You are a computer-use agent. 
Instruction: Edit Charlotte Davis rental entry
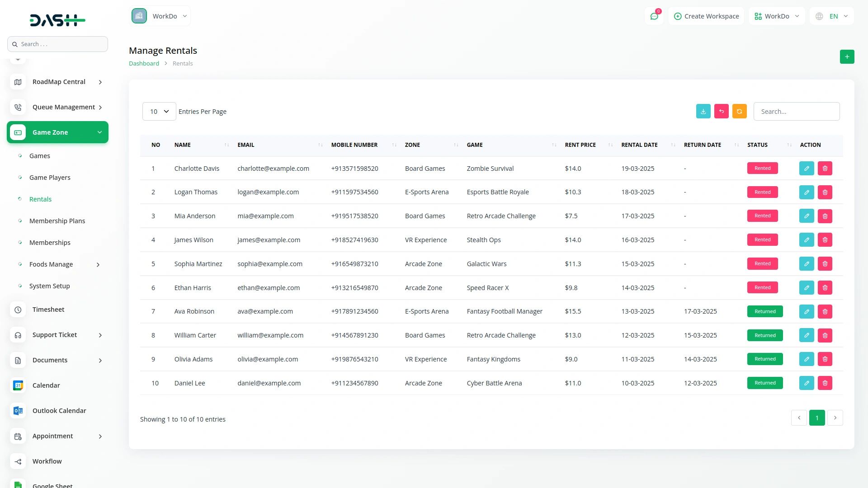807,169
